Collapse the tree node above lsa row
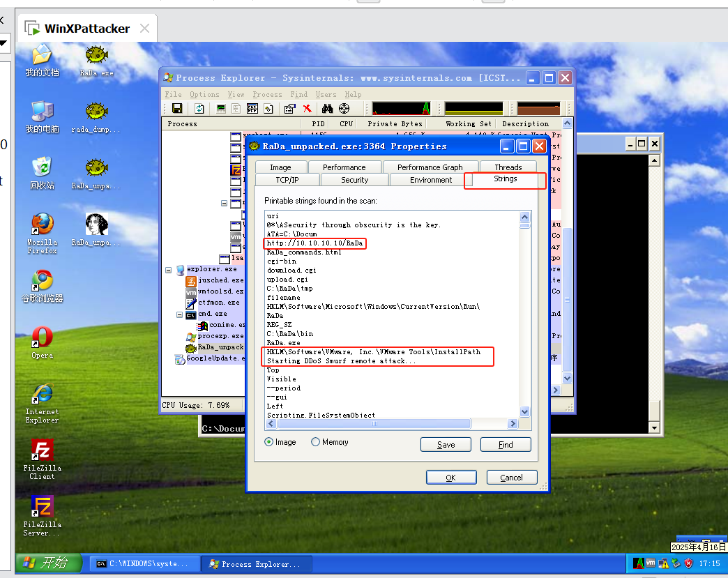This screenshot has height=578, width=728. tap(224, 203)
